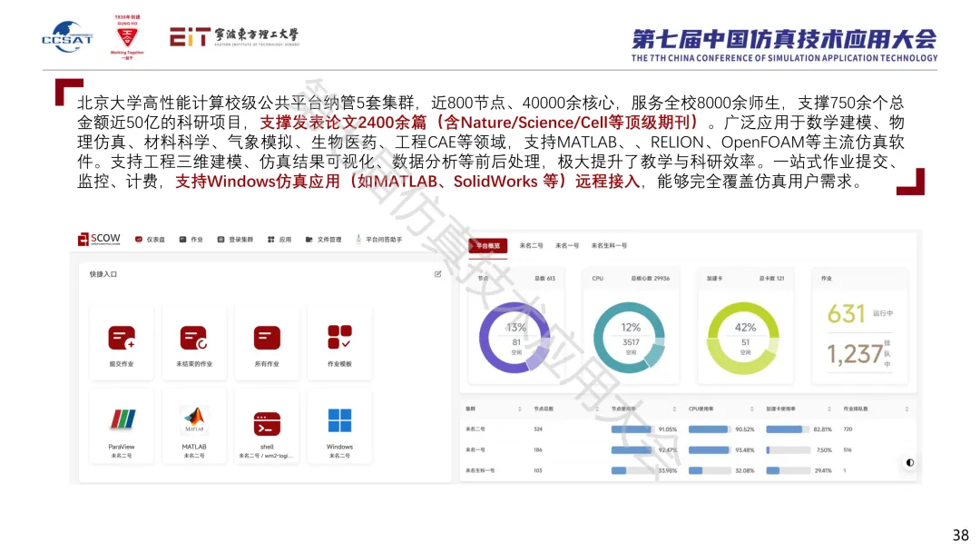The width and height of the screenshot is (980, 552).
Task: Click the red shield emblem logo
Action: pos(127,37)
